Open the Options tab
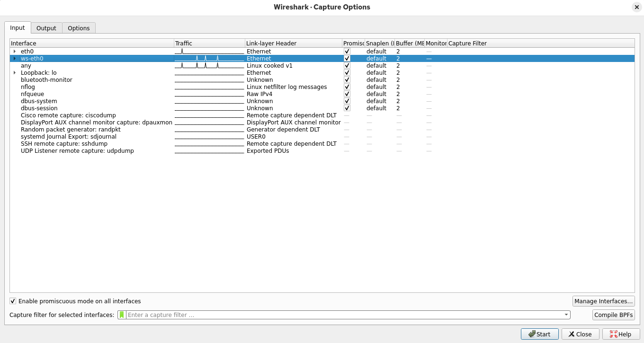This screenshot has height=343, width=644. 79,28
